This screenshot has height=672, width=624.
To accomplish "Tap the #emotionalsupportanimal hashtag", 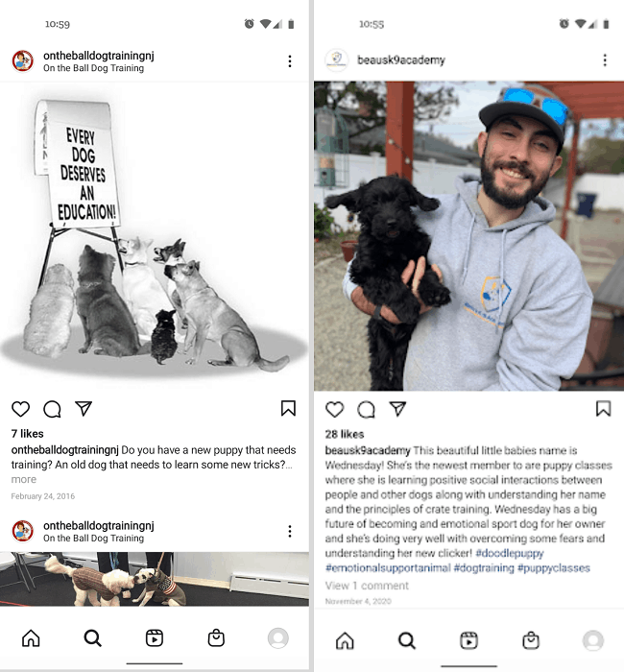I will click(388, 568).
